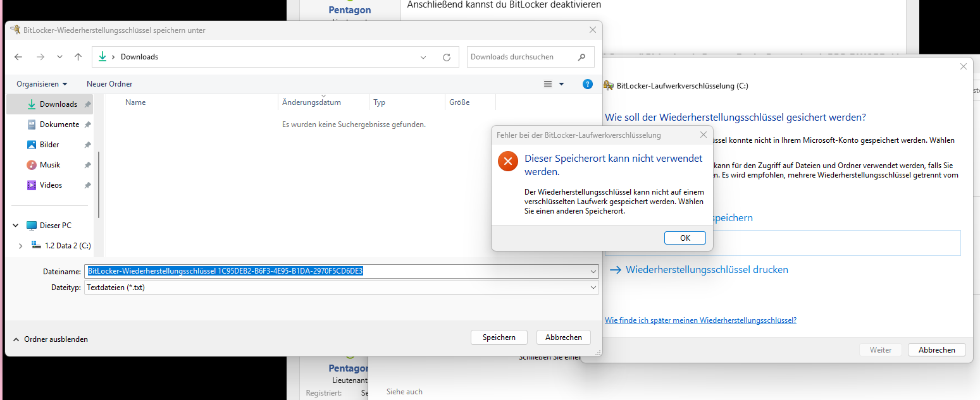Screen dimensions: 980x400
Task: Select Videos in the navigation pane
Action: (x=52, y=185)
